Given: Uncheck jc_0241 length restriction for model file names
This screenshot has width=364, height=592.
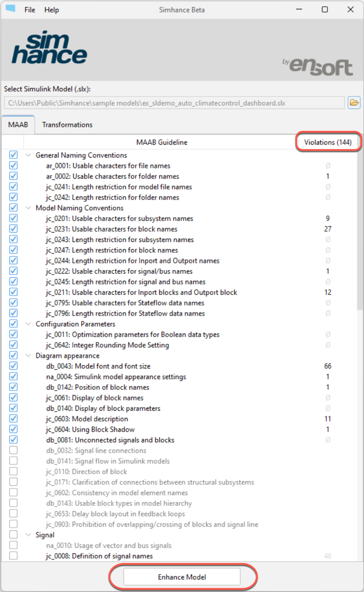Looking at the screenshot, I should point(13,186).
